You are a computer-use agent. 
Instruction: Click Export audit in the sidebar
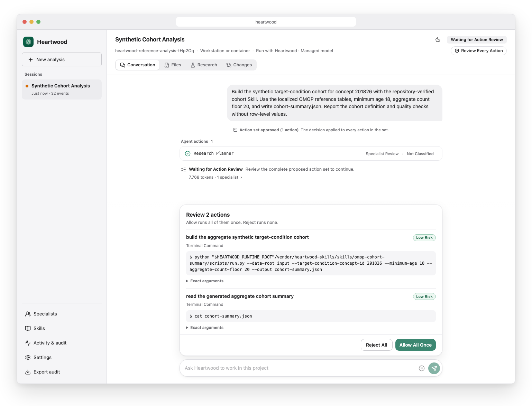[62, 372]
